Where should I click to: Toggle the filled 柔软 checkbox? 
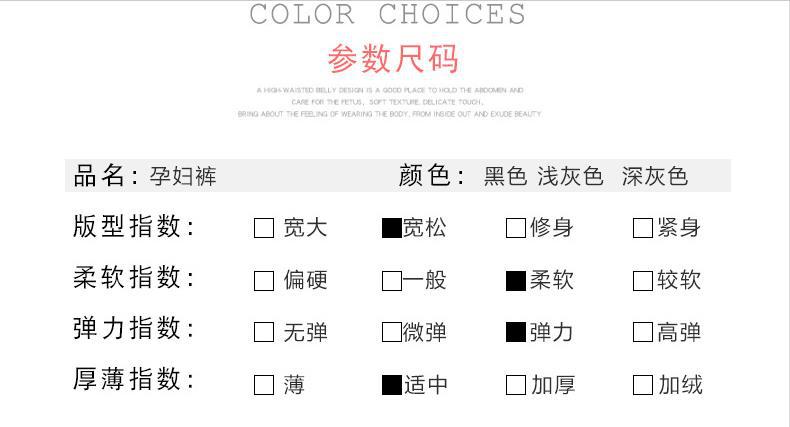click(x=516, y=281)
